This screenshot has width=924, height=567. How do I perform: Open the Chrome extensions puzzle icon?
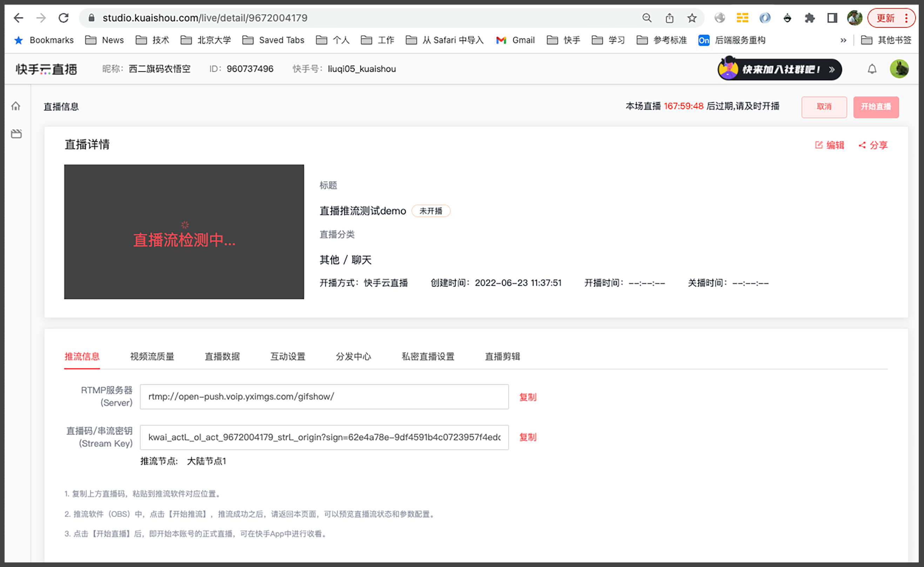point(810,18)
